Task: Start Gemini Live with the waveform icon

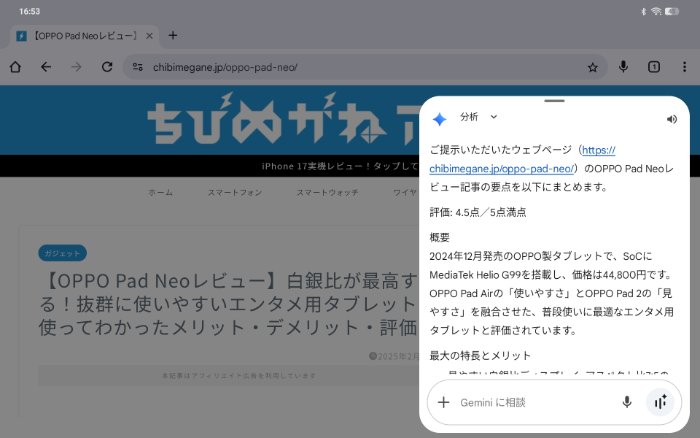Action: click(x=659, y=402)
